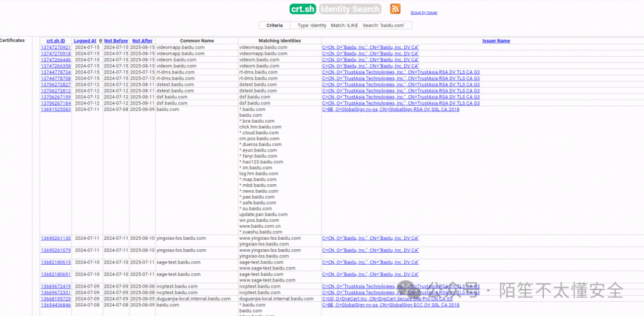
Task: Open certificate ID 13668195729
Action: (x=56, y=299)
